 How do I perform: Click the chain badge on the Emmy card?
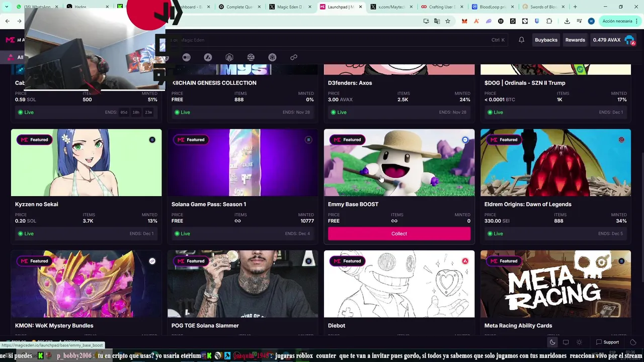point(465,140)
